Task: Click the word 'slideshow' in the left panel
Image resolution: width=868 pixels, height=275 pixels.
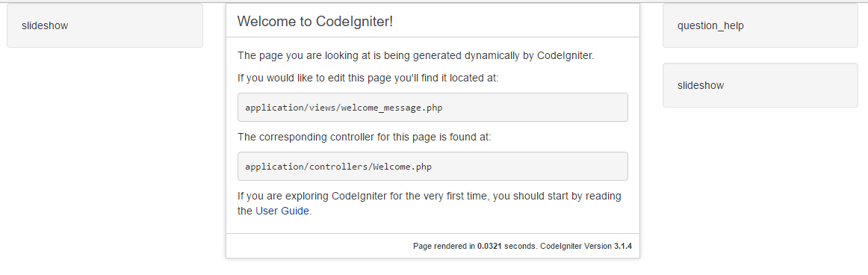Action: [45, 25]
